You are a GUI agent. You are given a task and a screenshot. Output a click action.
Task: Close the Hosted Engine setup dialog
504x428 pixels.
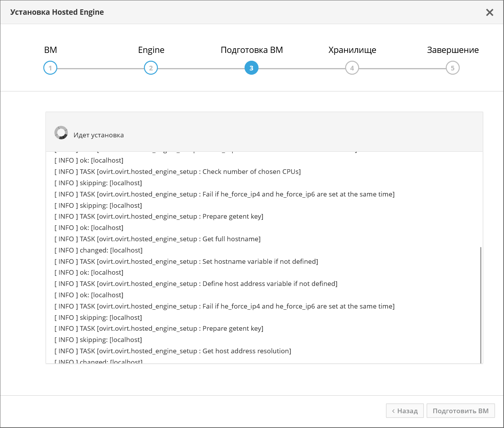(490, 12)
